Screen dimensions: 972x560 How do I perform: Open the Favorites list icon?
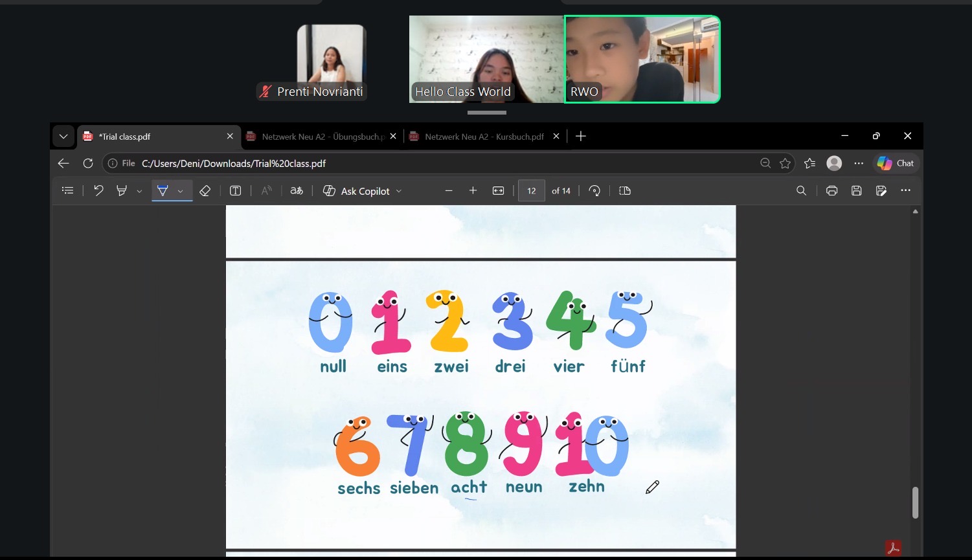pyautogui.click(x=810, y=164)
